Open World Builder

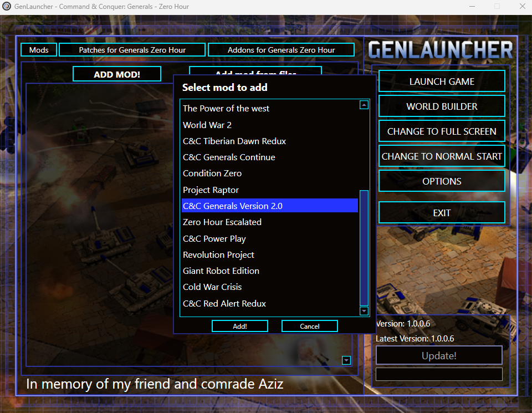[442, 106]
